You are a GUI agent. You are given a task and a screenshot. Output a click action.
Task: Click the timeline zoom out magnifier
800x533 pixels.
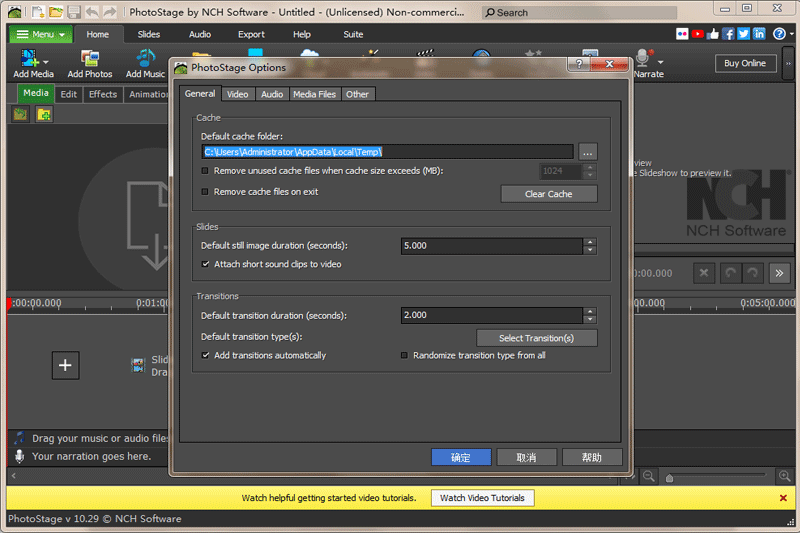click(x=648, y=476)
